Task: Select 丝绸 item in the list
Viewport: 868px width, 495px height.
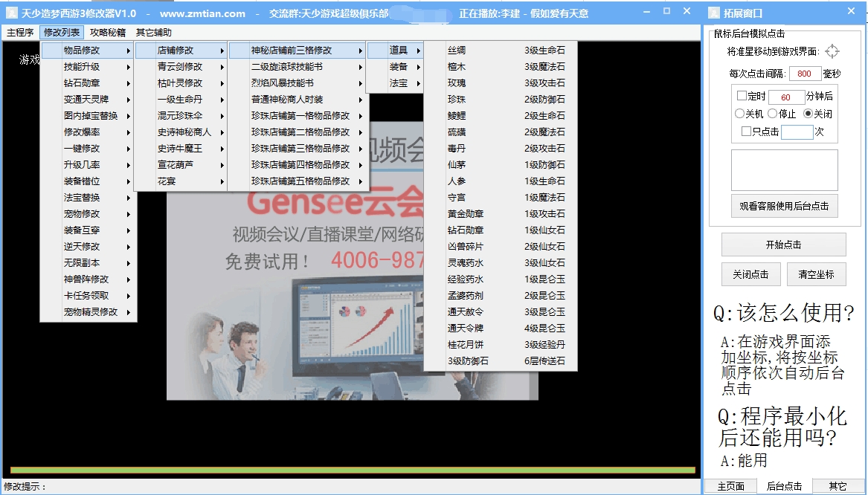Action: [x=457, y=51]
